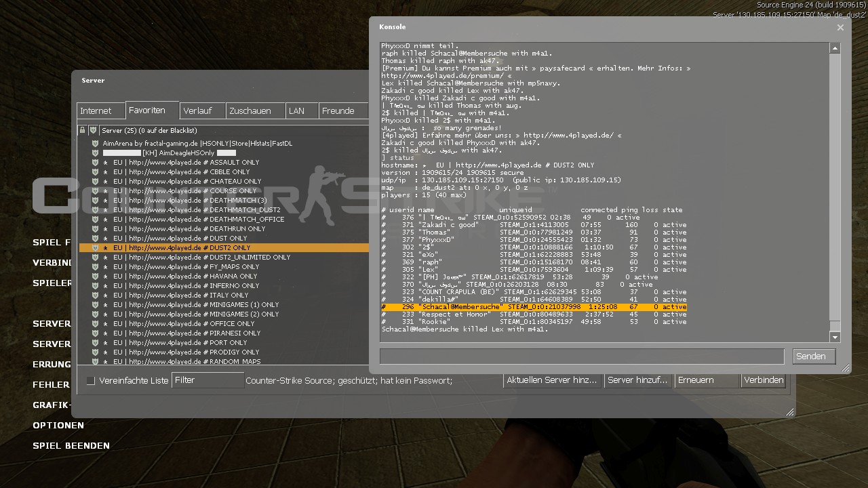Click the Verbinden button
Image resolution: width=868 pixels, height=488 pixels.
764,380
